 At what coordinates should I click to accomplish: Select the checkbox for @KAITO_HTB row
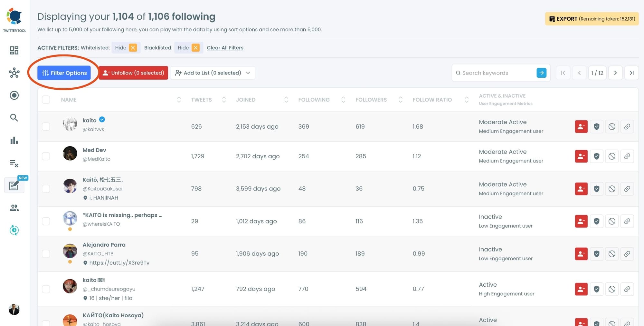(x=46, y=254)
